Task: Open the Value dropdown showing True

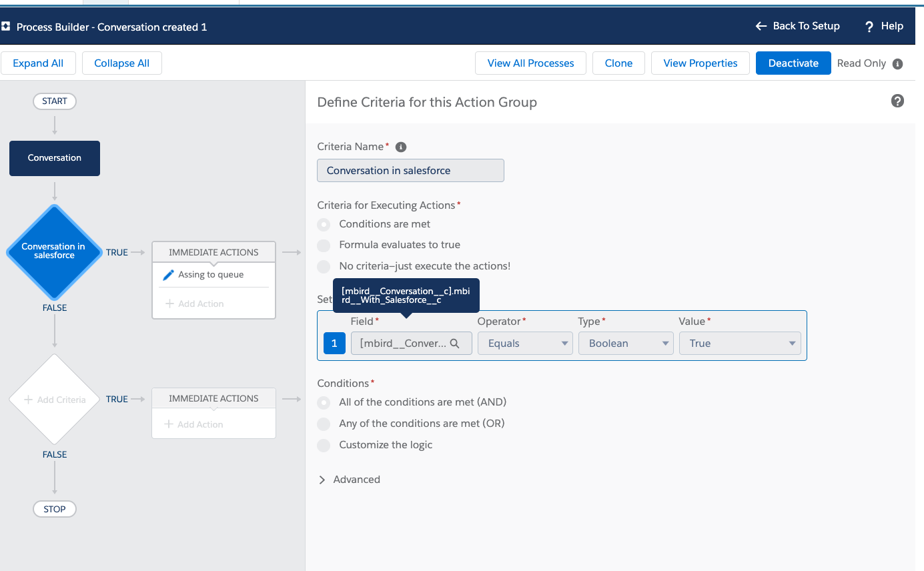Action: pyautogui.click(x=739, y=344)
